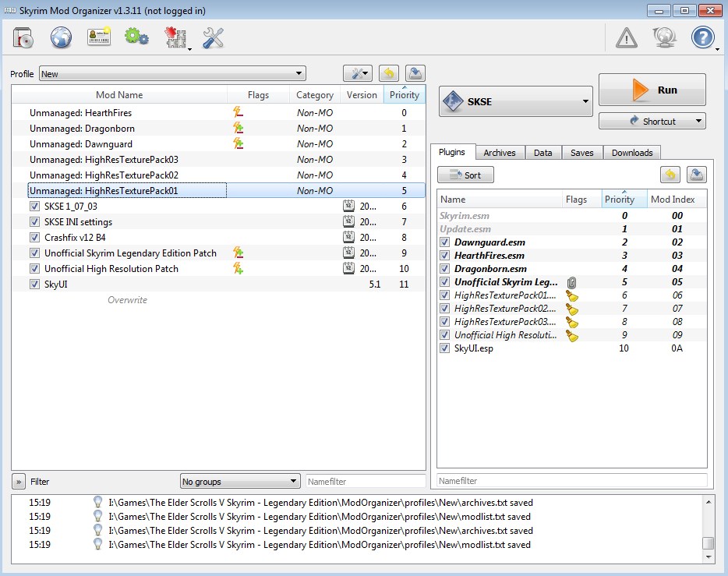
Task: Click create plugin list backup icon
Action: 696,175
